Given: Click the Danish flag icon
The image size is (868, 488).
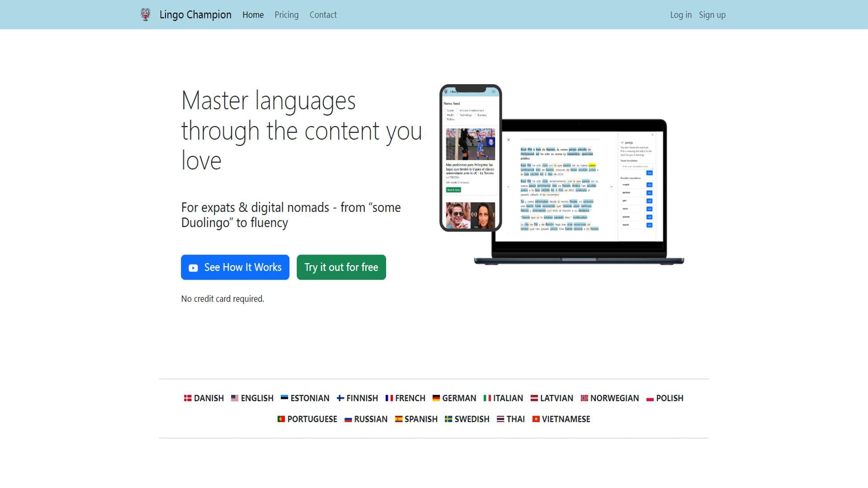Looking at the screenshot, I should pyautogui.click(x=188, y=398).
